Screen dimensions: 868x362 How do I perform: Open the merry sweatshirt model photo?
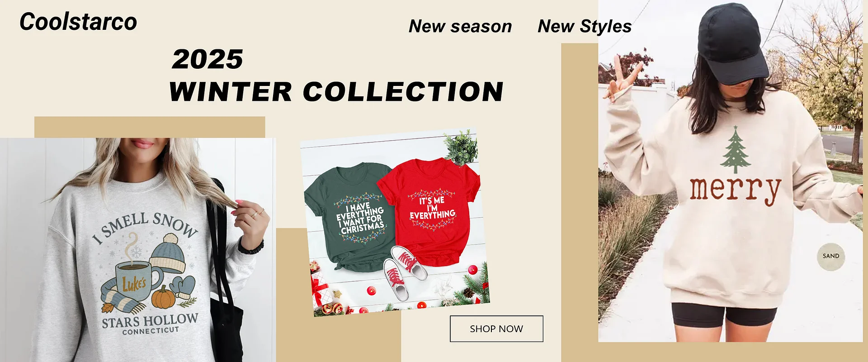tap(730, 171)
